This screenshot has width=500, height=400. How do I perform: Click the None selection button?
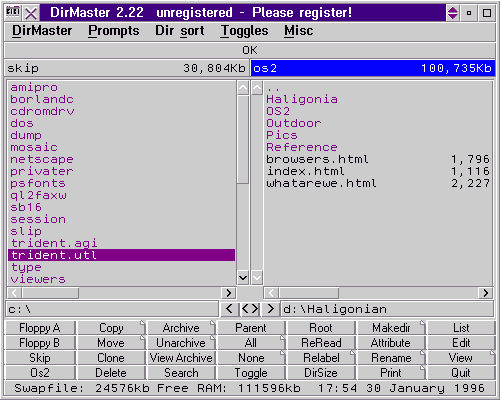251,358
